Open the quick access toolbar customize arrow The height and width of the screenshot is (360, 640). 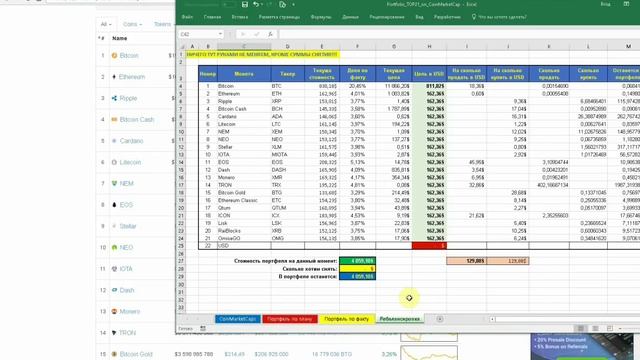[293, 5]
